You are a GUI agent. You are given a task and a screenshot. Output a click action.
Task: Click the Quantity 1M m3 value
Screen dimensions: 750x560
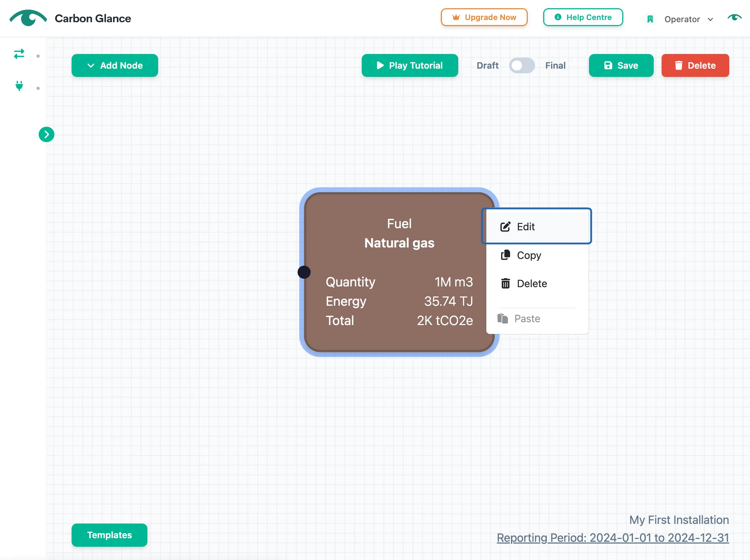[454, 282]
